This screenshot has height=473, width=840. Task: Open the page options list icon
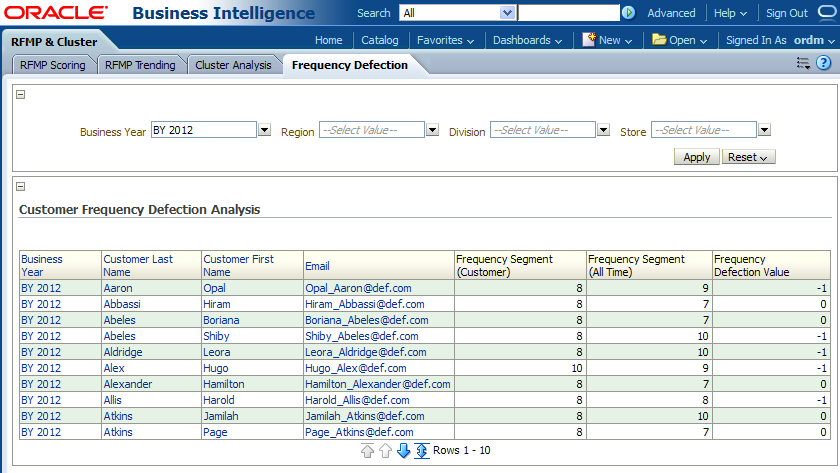coord(802,63)
